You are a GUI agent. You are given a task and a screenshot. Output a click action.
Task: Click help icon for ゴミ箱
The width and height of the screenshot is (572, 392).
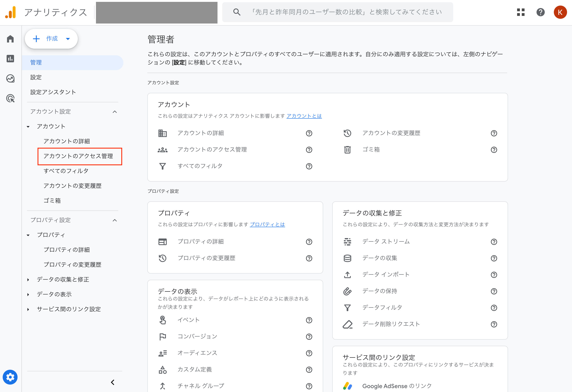point(494,150)
